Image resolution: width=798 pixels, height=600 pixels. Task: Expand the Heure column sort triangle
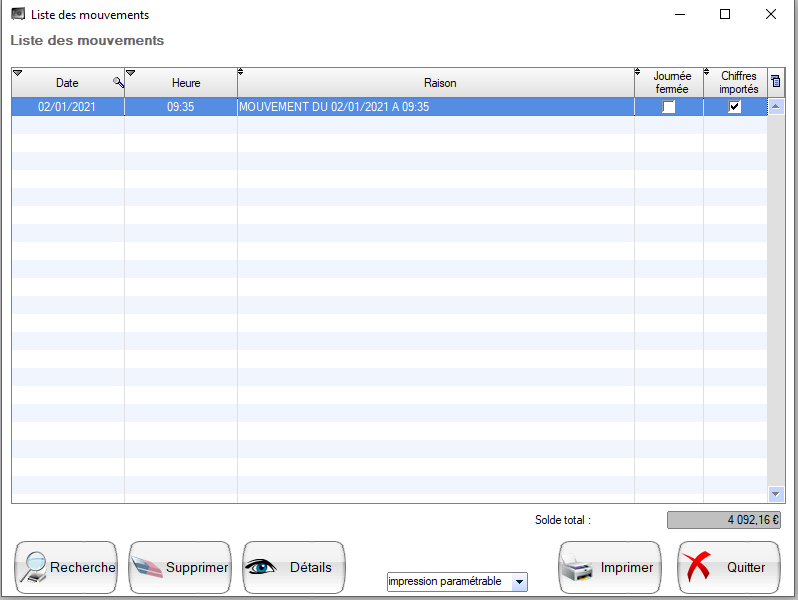(x=130, y=73)
